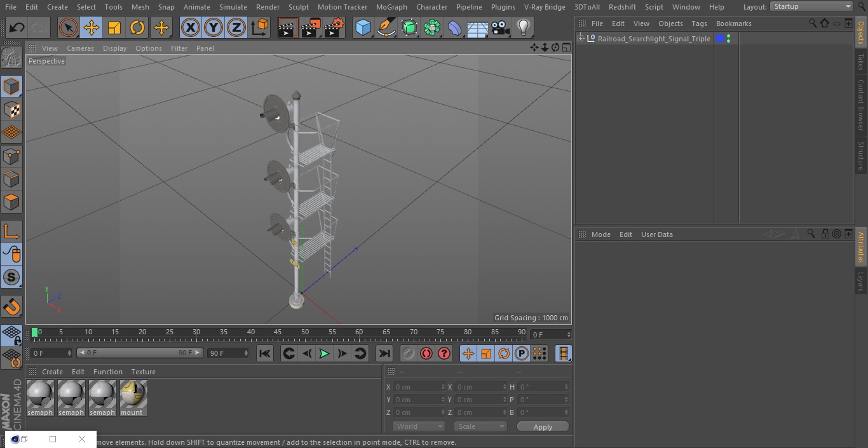Click the X position input field
The width and height of the screenshot is (868, 448).
(x=419, y=387)
